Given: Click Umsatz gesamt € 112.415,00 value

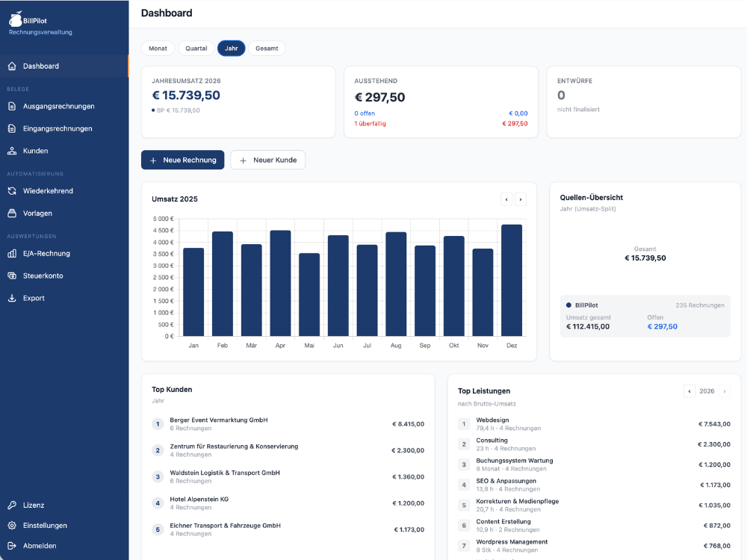Looking at the screenshot, I should 587,327.
